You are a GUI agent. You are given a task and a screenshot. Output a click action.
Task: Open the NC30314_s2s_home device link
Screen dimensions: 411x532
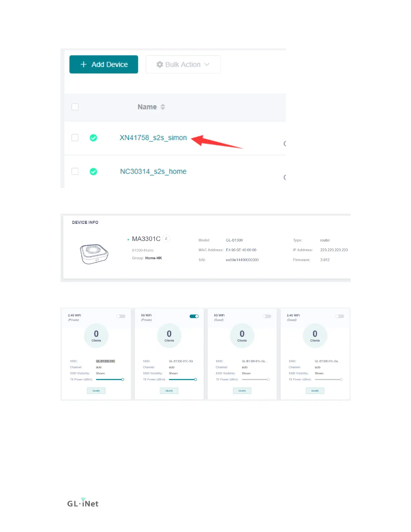point(153,172)
